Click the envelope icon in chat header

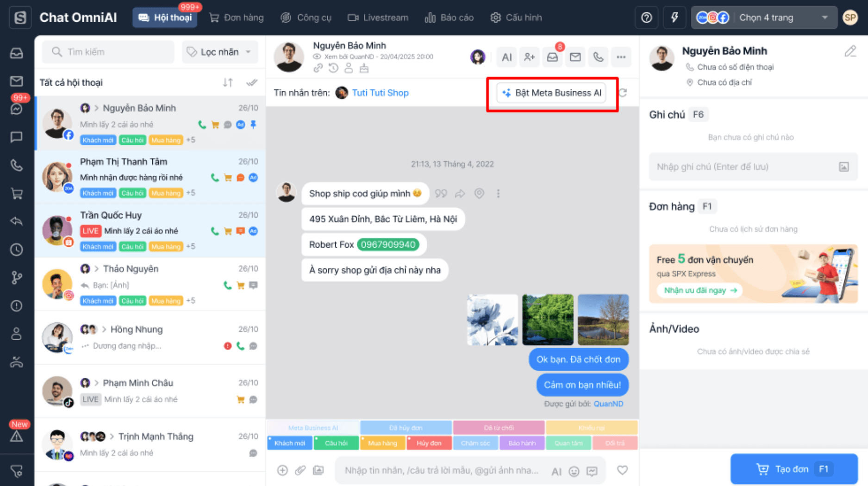coord(575,57)
